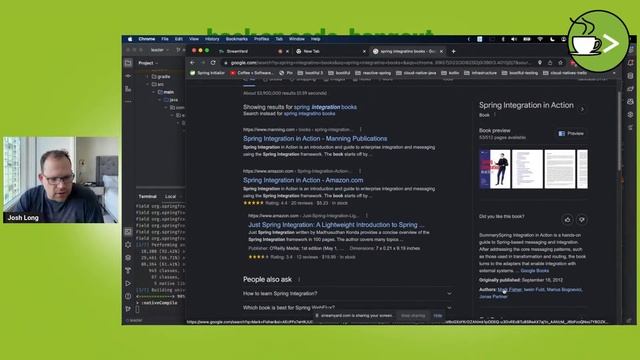Open the bookmarks overflow chevron
This screenshot has height=360, width=640.
tap(614, 73)
